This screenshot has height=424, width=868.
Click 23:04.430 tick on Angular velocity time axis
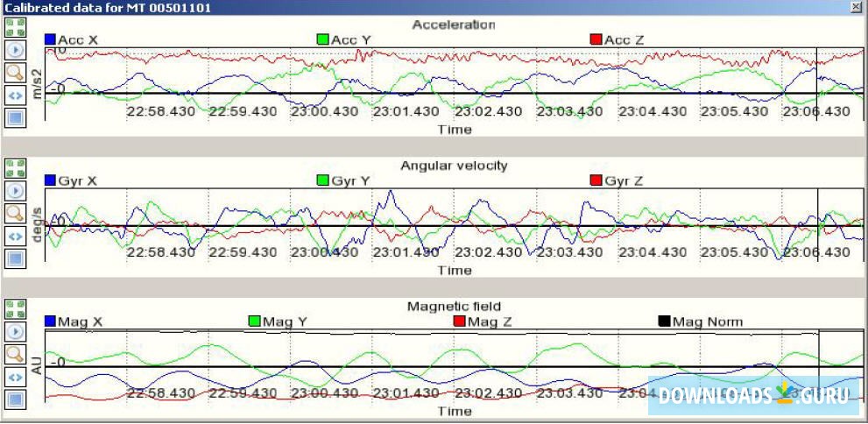[x=653, y=252]
